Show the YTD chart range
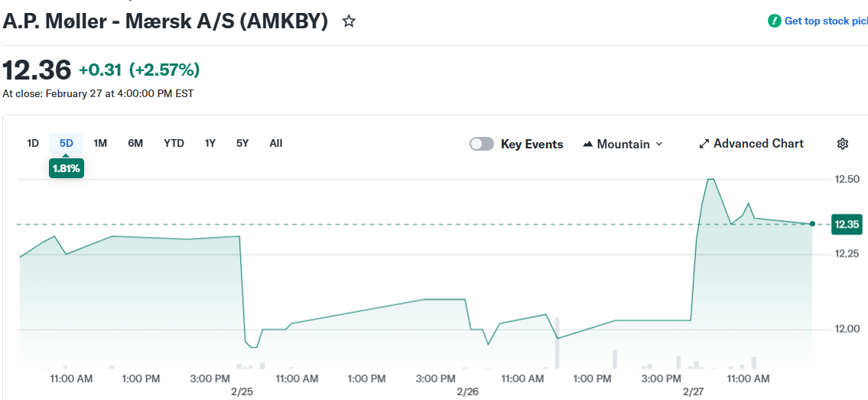The width and height of the screenshot is (868, 400). [x=174, y=143]
